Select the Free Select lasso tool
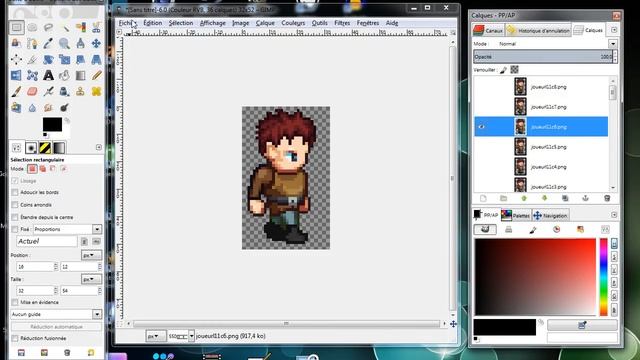 [48, 27]
